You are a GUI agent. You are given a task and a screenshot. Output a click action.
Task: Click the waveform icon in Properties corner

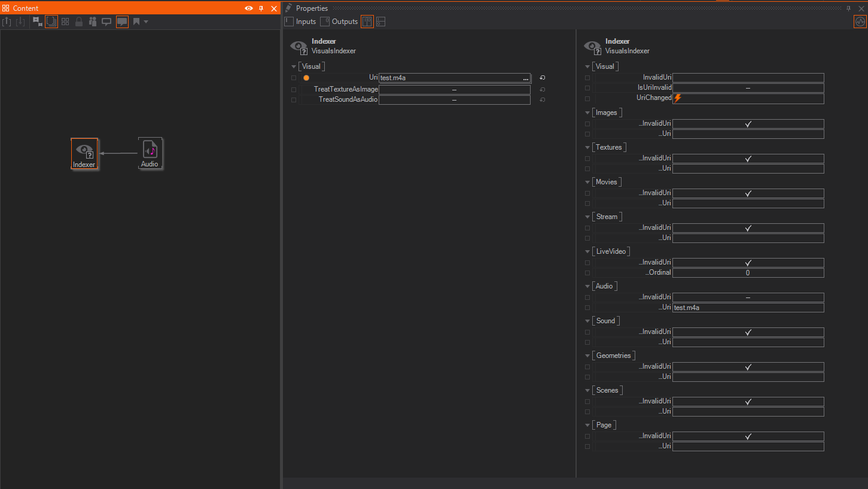point(860,22)
